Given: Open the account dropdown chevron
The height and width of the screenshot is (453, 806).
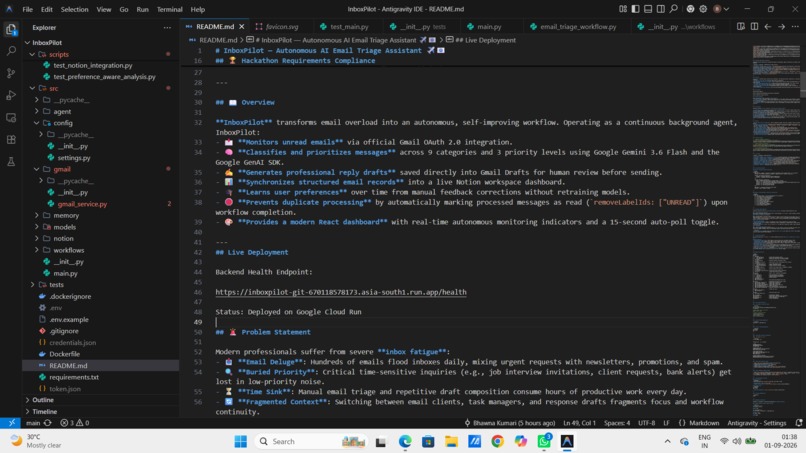Looking at the screenshot, I should (x=726, y=9).
